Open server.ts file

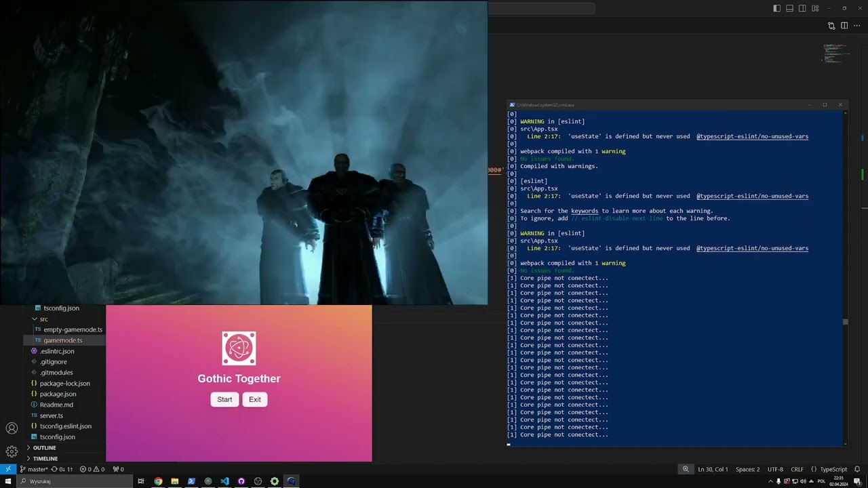point(51,415)
